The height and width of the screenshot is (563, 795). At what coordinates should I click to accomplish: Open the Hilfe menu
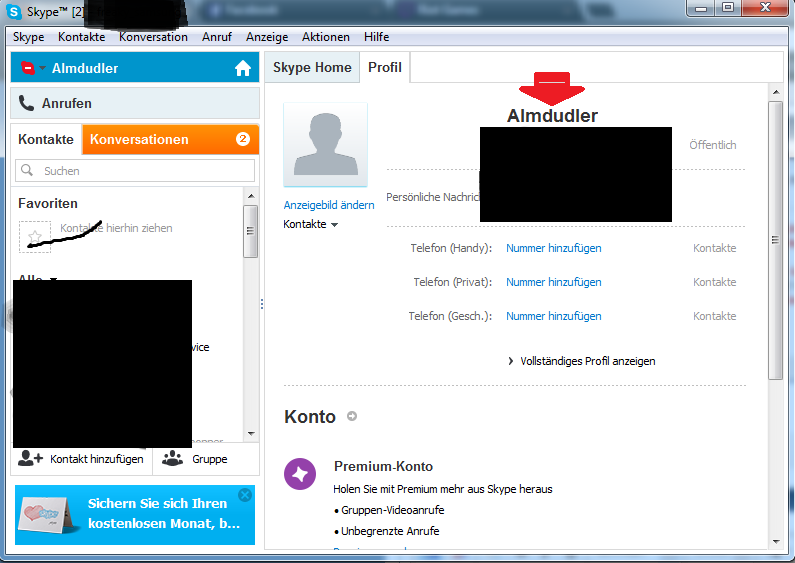pyautogui.click(x=376, y=37)
